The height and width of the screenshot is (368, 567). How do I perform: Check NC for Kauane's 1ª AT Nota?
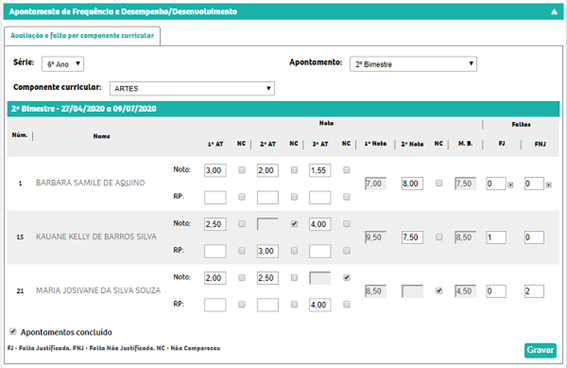(242, 223)
